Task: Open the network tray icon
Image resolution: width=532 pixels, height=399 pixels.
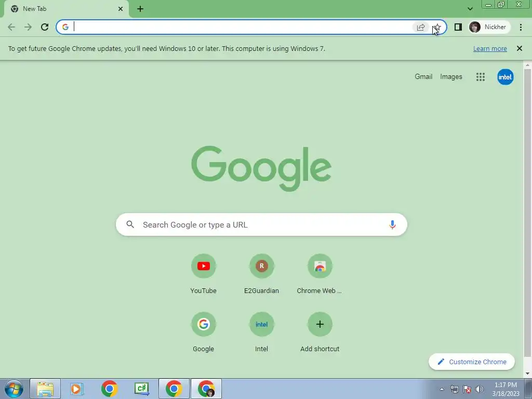Action: tap(454, 389)
